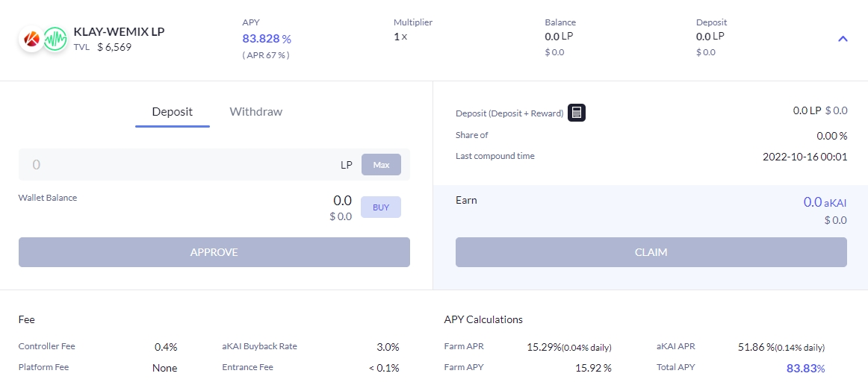Screen dimensions: 868x391
Task: Click the APPROVE button
Action: (214, 252)
